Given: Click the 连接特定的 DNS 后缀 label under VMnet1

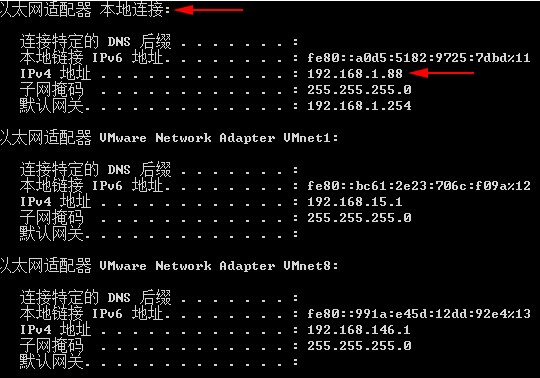Looking at the screenshot, I should point(95,170).
